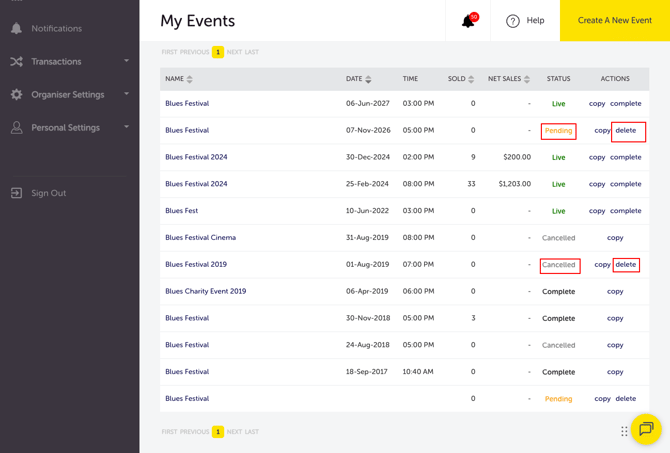Expand the Transactions menu arrow
The width and height of the screenshot is (670, 453).
[x=126, y=61]
